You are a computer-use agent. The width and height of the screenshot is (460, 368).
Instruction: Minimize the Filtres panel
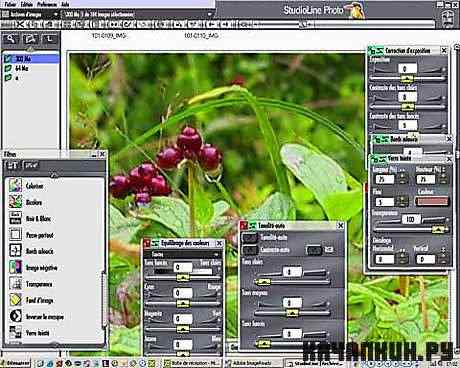[94, 154]
